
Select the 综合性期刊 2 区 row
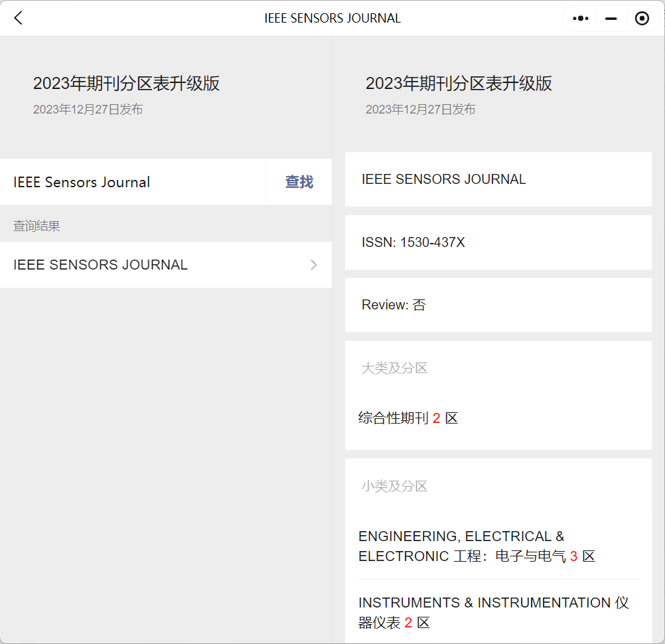pyautogui.click(x=408, y=418)
